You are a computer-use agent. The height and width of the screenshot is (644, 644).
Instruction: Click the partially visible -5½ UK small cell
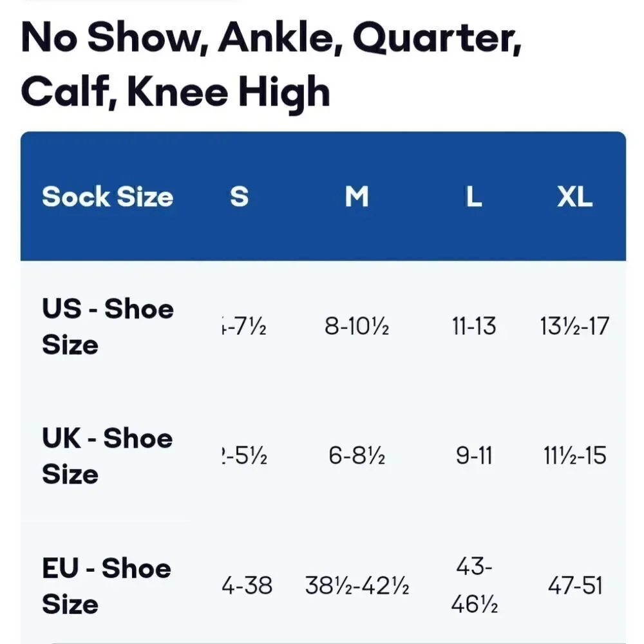click(x=244, y=456)
